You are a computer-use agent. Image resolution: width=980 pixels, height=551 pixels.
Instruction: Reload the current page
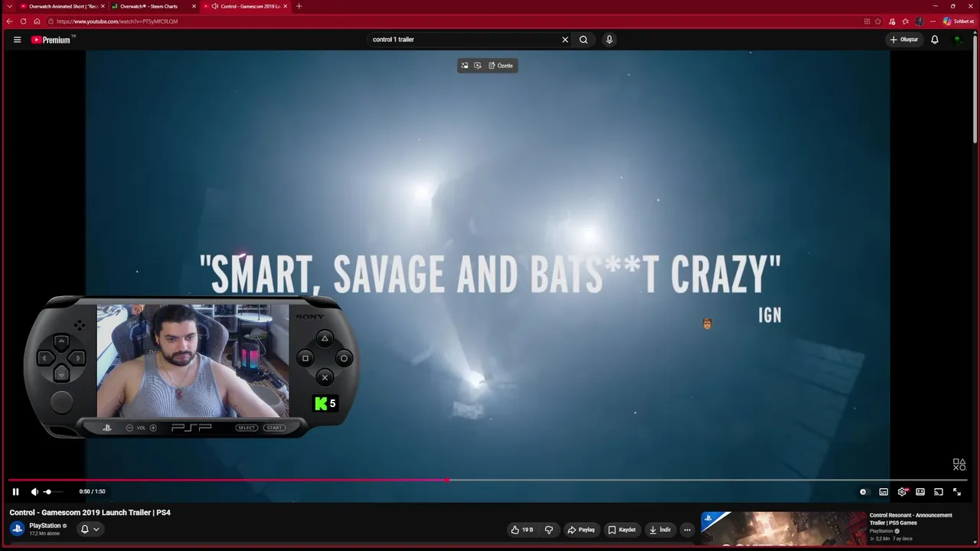pos(23,21)
